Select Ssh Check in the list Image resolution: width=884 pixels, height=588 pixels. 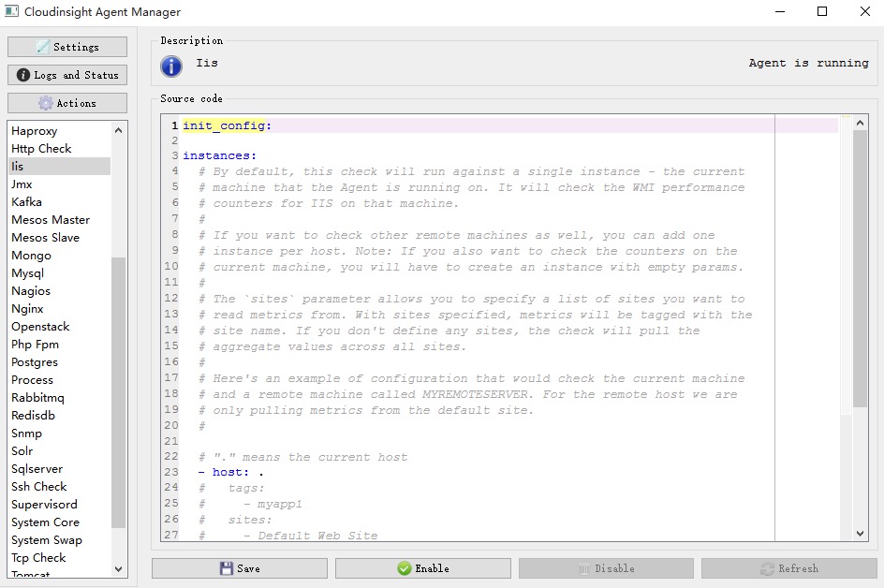60,487
